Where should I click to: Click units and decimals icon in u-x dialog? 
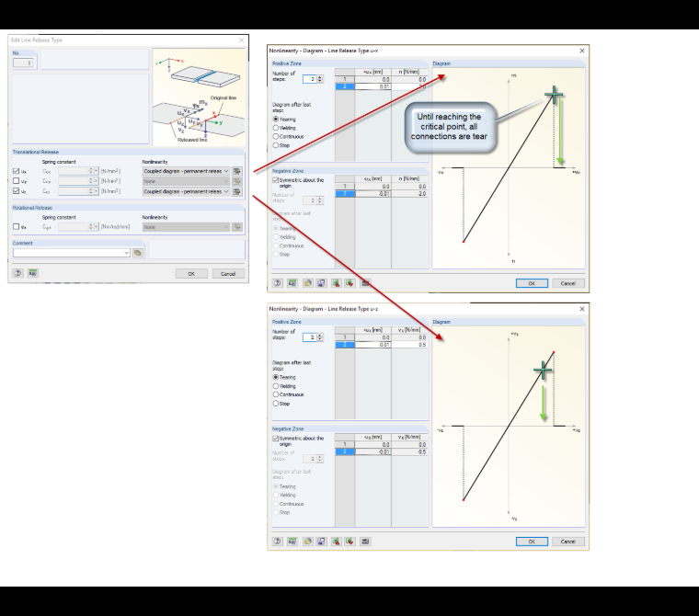coord(292,283)
